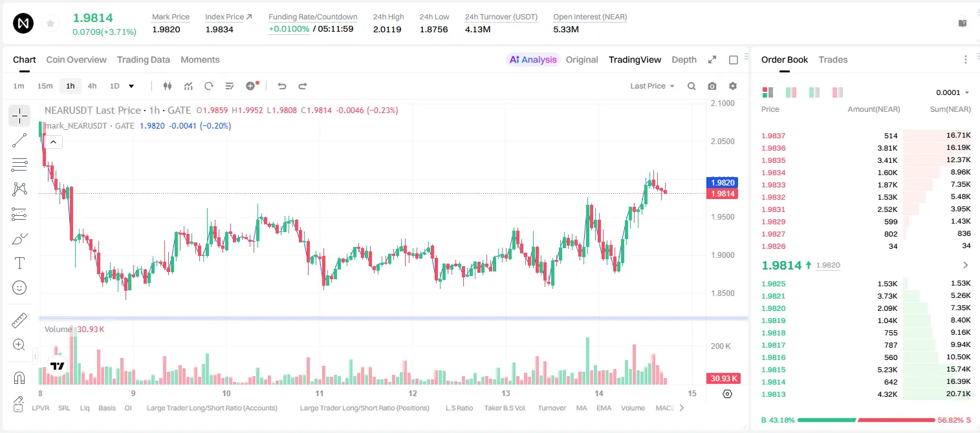The height and width of the screenshot is (433, 980).
Task: Click the chart snapshot camera icon
Action: click(x=712, y=86)
